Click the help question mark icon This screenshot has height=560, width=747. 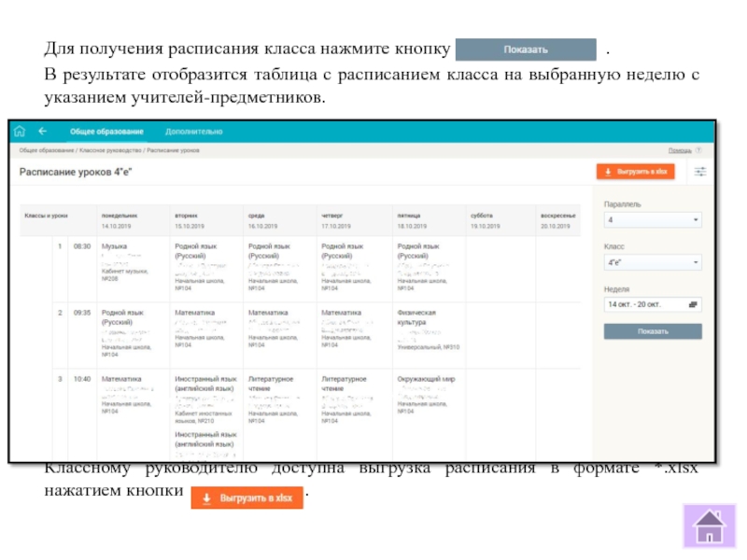698,150
